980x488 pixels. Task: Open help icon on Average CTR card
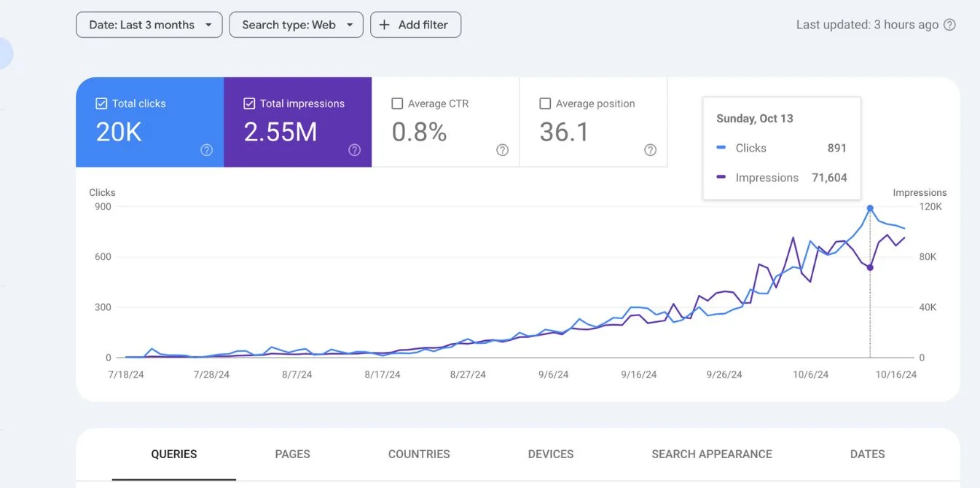(503, 150)
